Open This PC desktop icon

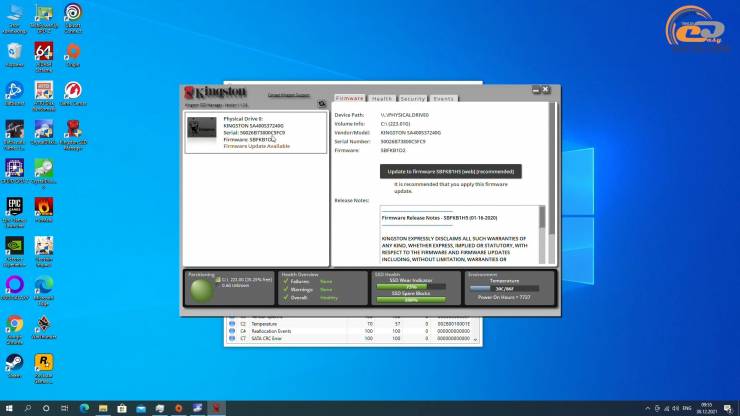(15, 18)
